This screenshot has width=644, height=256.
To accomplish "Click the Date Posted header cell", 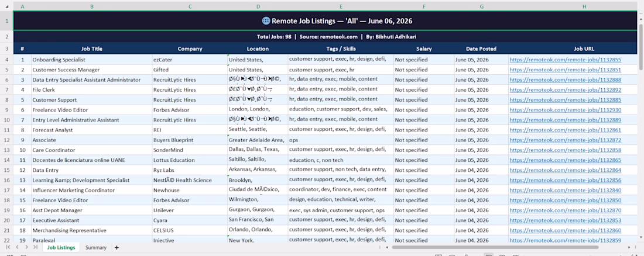I will tap(481, 49).
